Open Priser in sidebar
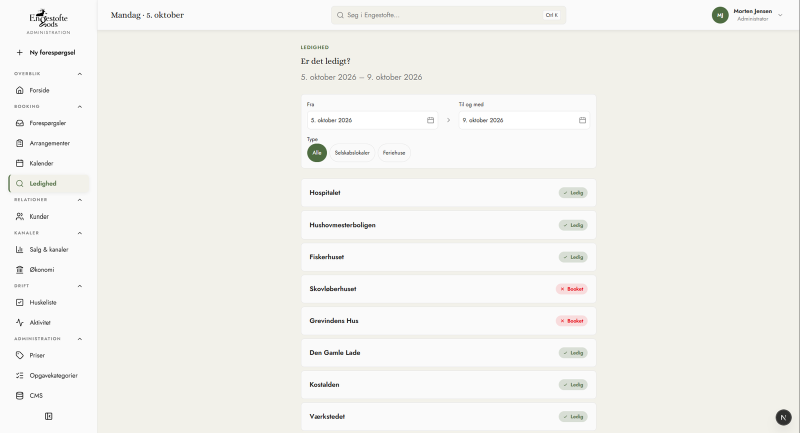This screenshot has width=800, height=433. 48,355
